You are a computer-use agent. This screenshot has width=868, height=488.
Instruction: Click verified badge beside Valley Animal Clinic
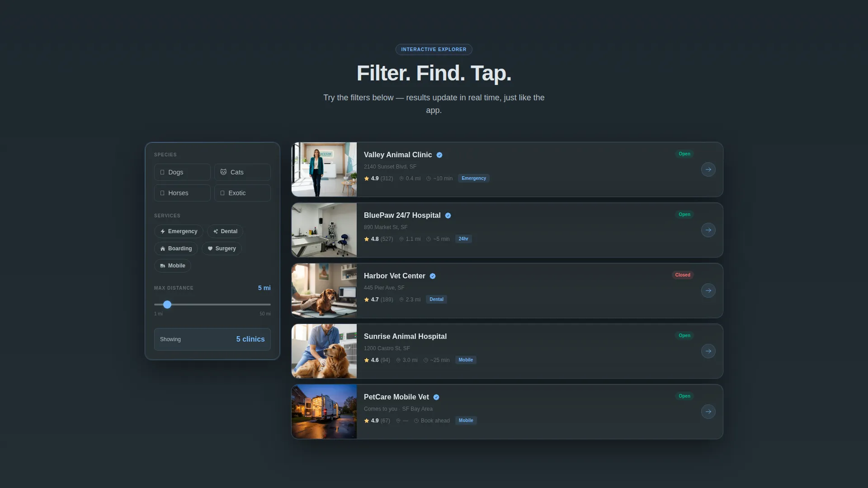pos(439,155)
